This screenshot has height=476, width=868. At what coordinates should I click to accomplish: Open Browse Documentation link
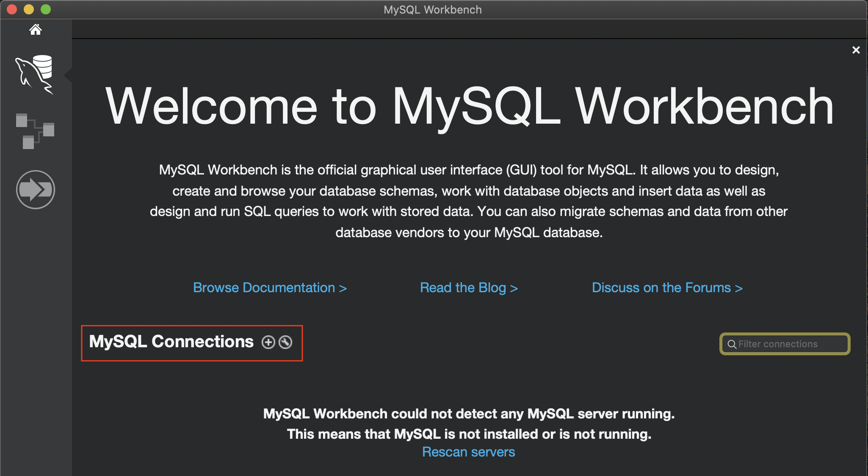(x=270, y=288)
